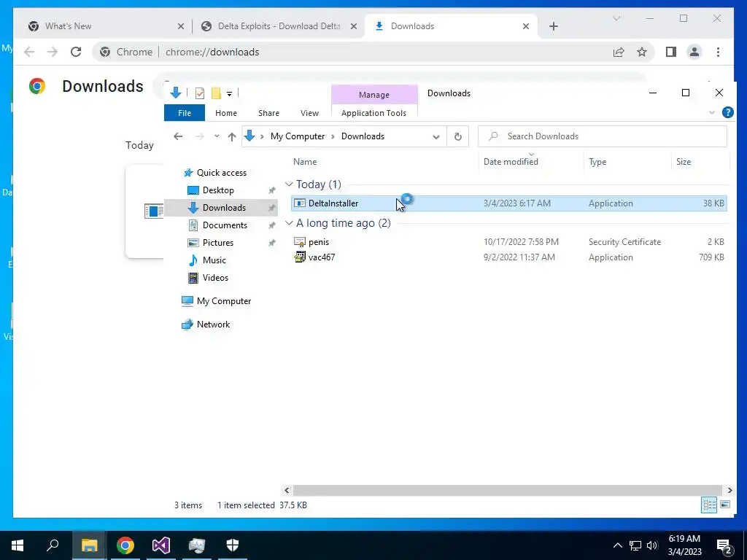Select the penis certificate file

(x=508, y=242)
